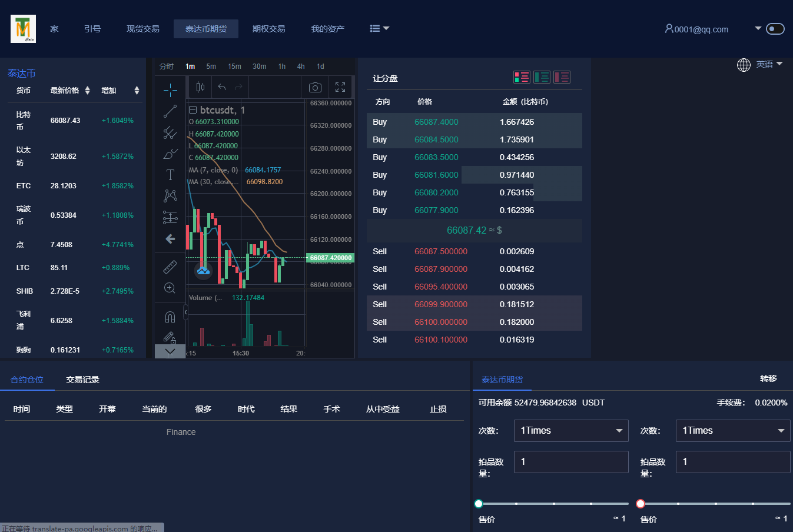793x532 pixels.
Task: Pick the ruler measure tool
Action: [x=170, y=267]
